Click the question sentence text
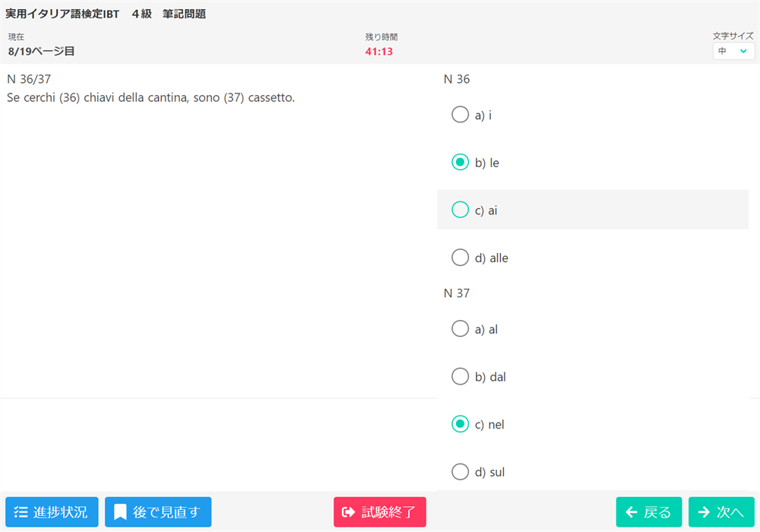 [x=150, y=97]
